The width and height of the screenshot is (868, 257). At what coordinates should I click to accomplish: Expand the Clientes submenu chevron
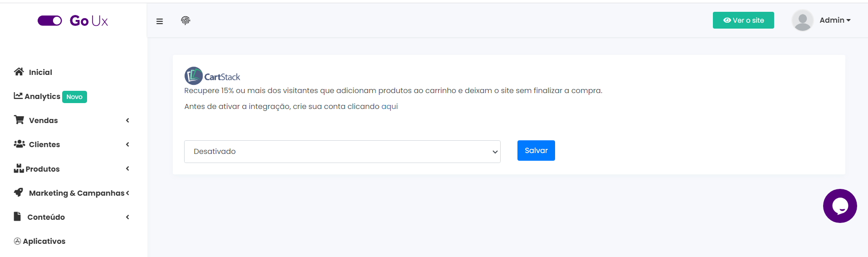tap(127, 144)
